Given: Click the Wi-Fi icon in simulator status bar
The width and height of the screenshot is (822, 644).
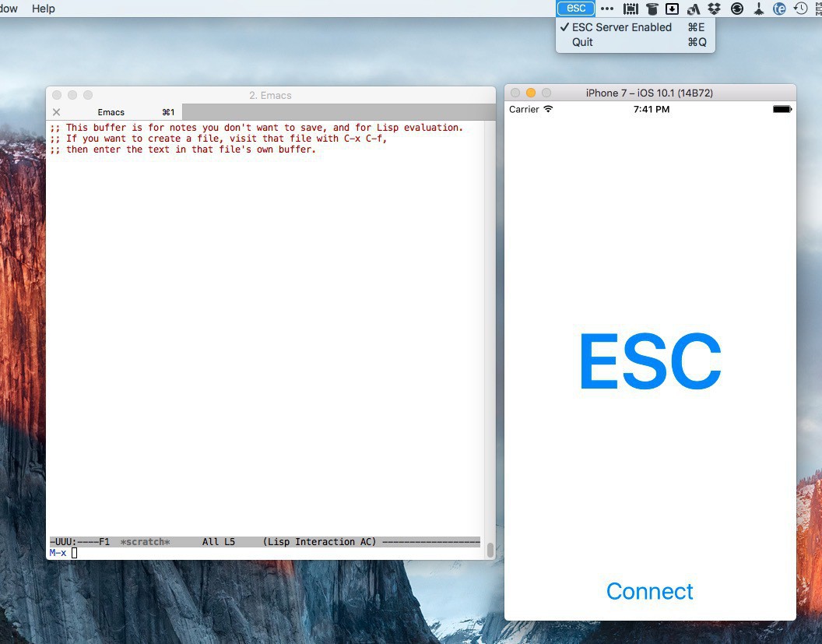Looking at the screenshot, I should tap(548, 109).
